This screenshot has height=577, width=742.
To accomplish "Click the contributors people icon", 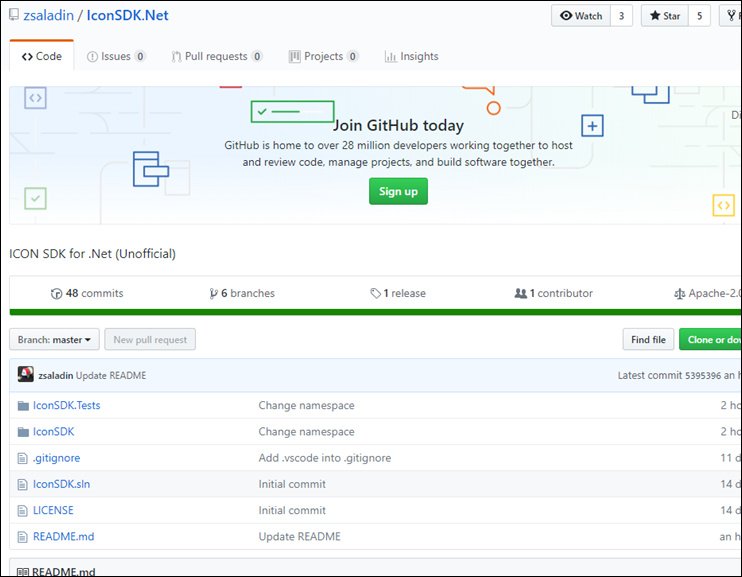I will (x=521, y=293).
